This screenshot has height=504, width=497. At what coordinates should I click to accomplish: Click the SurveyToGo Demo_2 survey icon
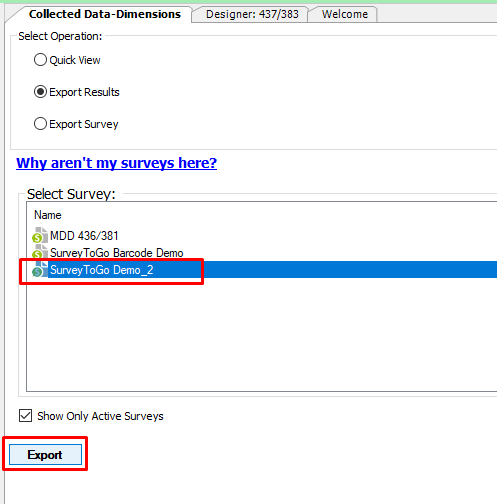(40, 269)
